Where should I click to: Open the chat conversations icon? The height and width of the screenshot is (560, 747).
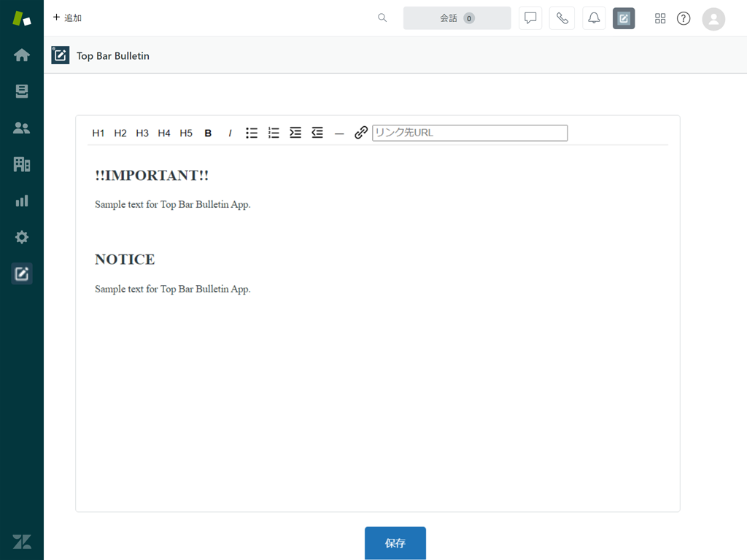[530, 17]
